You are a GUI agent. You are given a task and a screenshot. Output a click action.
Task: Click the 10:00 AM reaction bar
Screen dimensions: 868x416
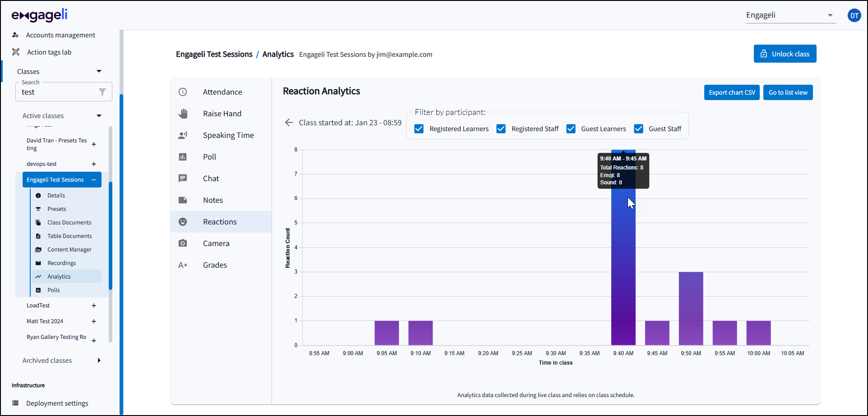758,333
